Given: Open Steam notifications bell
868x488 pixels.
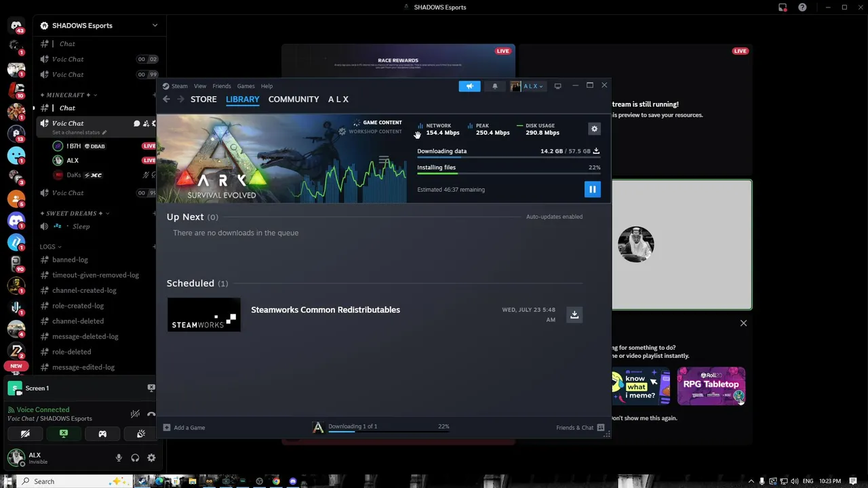Looking at the screenshot, I should click(x=495, y=86).
